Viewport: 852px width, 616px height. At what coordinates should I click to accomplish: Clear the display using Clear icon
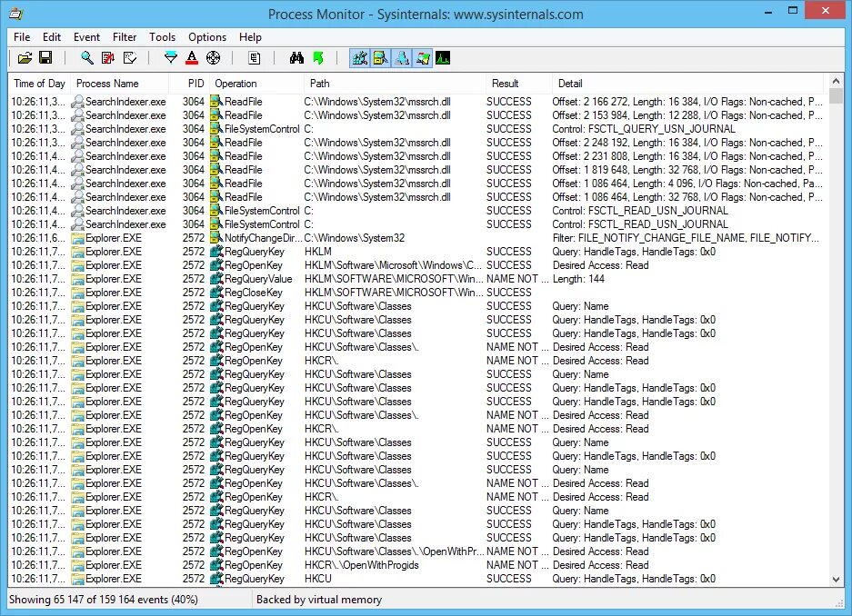tap(130, 57)
